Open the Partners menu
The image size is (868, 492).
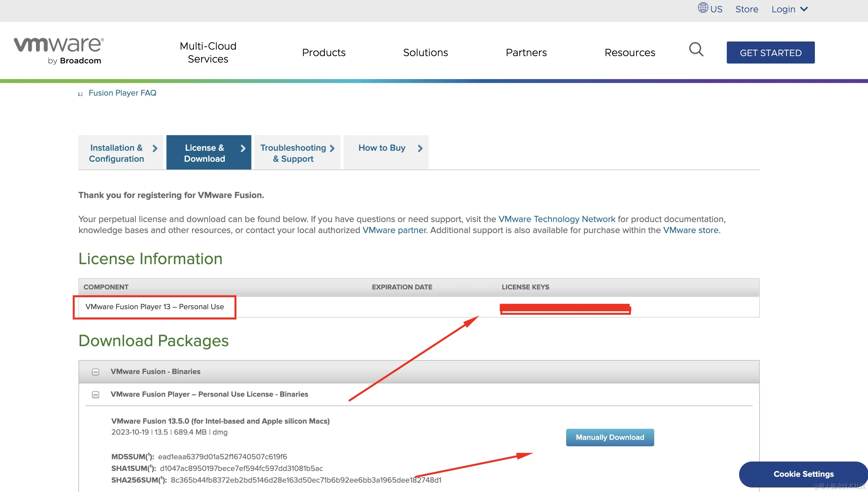(526, 53)
